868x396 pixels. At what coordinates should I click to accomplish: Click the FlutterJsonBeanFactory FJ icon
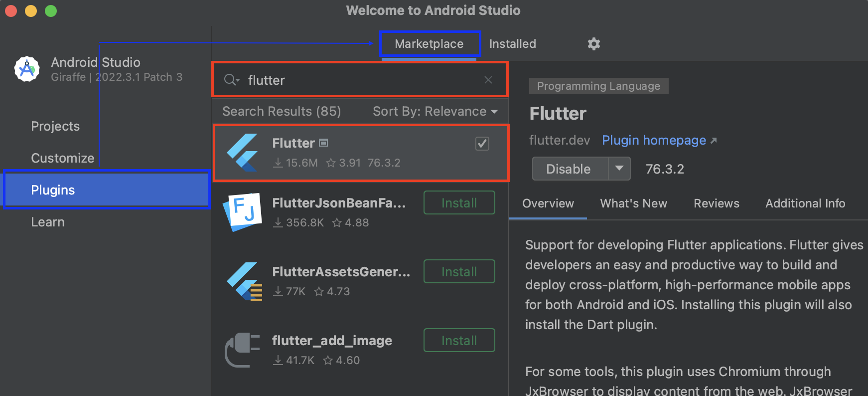(243, 212)
